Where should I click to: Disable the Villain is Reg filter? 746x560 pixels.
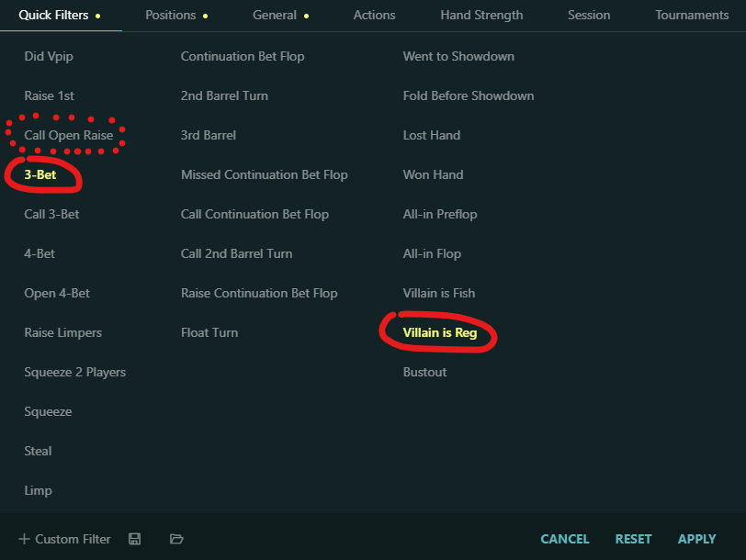point(440,332)
